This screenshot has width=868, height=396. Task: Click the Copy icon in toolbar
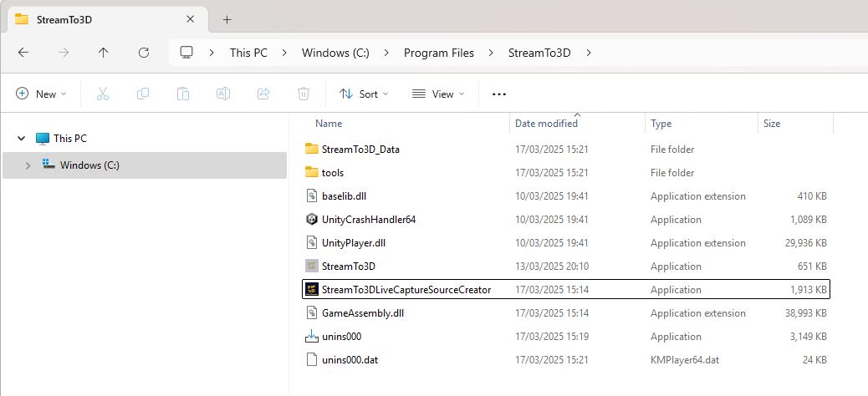point(143,94)
